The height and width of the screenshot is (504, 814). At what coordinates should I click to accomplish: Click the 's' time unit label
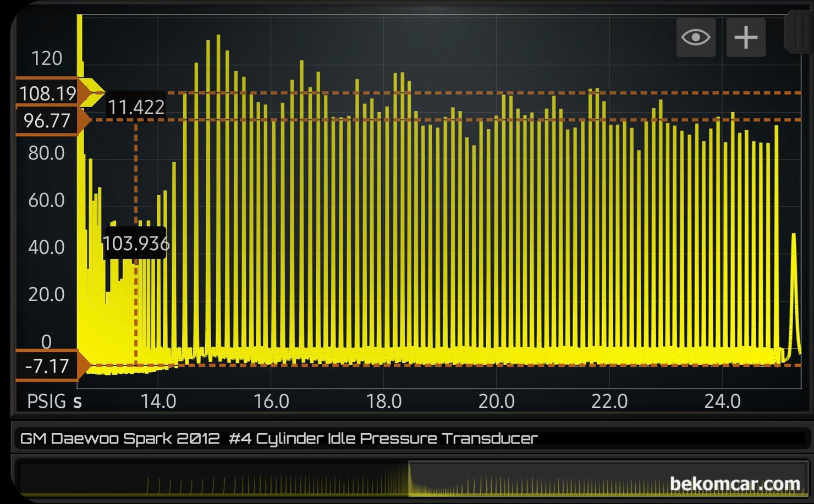click(x=78, y=401)
